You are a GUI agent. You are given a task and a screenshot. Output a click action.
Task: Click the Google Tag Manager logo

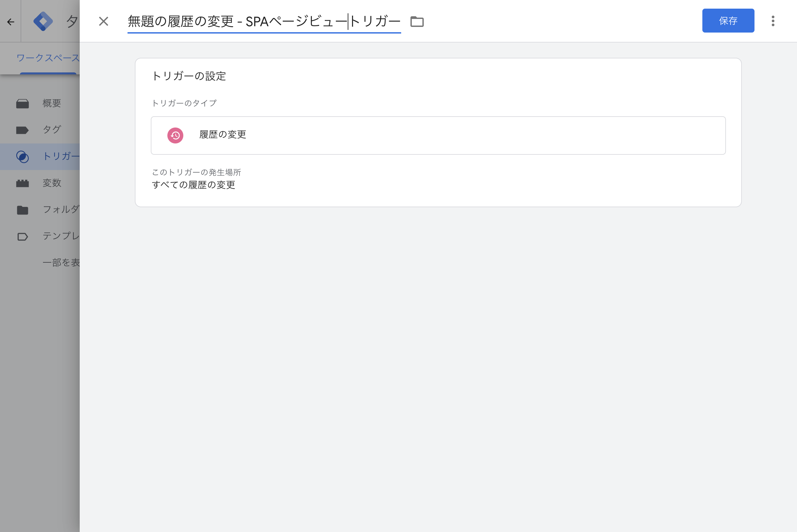pos(43,21)
